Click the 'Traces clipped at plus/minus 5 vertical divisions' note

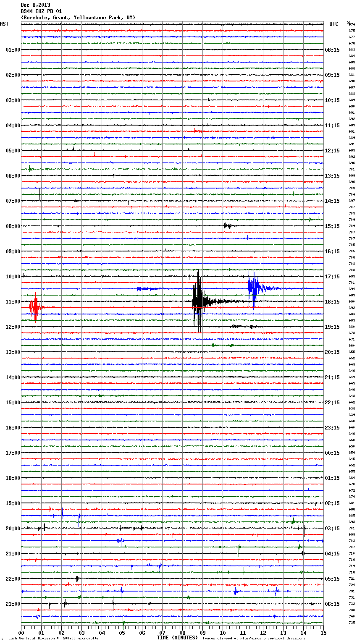coord(254,639)
